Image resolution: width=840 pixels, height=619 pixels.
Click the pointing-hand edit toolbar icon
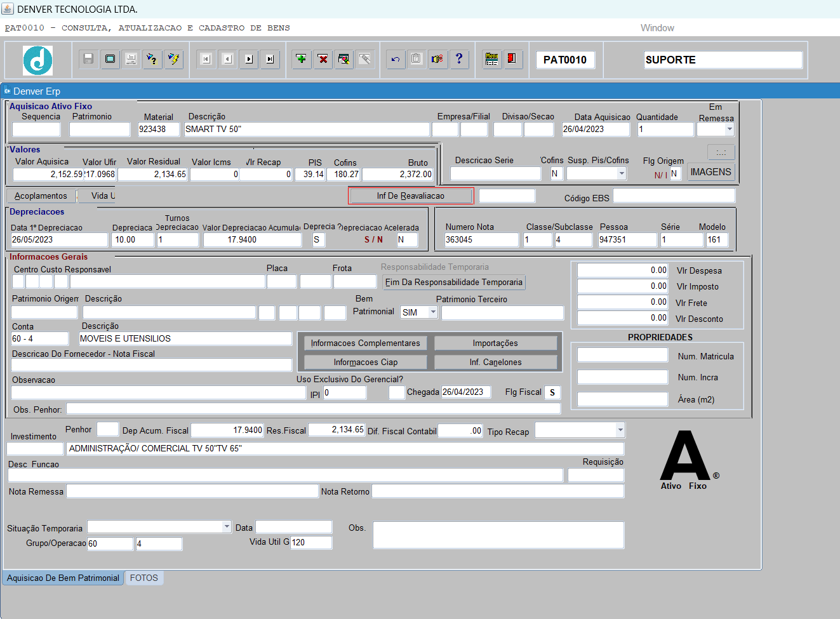pyautogui.click(x=437, y=59)
